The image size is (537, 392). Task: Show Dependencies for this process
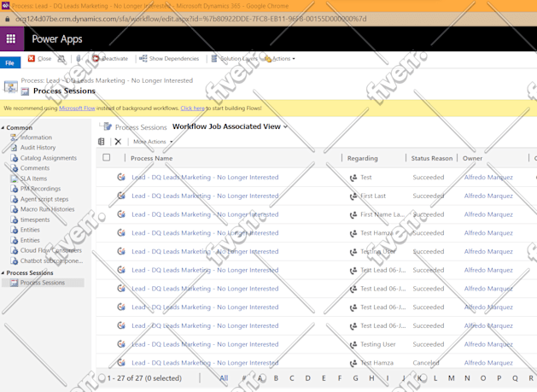point(169,59)
